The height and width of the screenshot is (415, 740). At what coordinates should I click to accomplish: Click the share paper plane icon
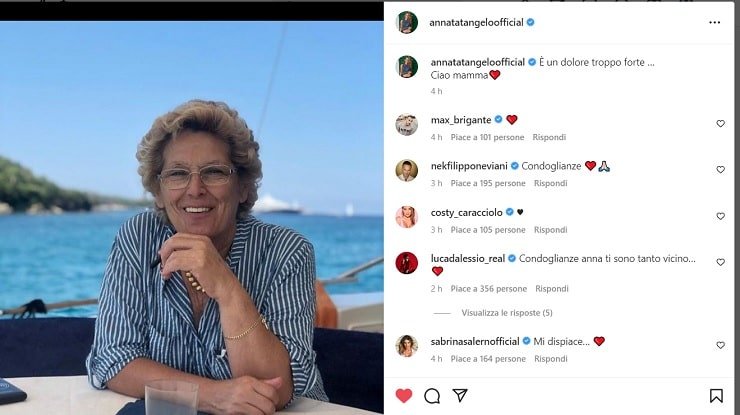pyautogui.click(x=460, y=396)
